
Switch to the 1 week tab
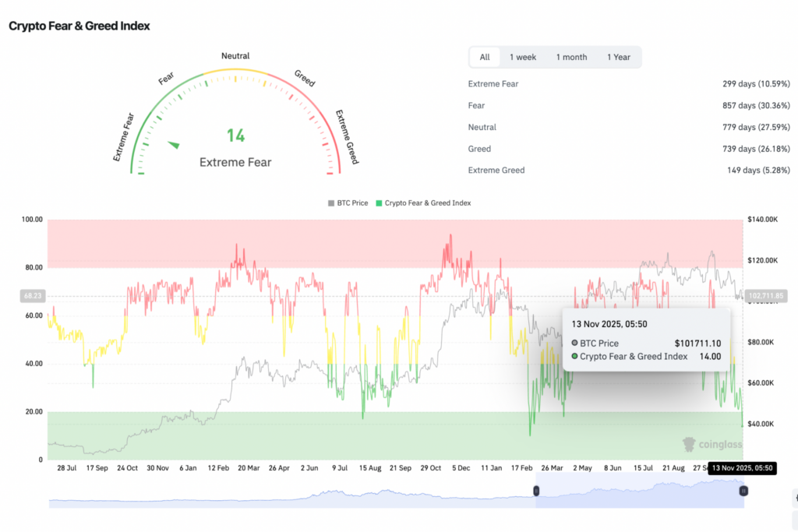coord(523,57)
